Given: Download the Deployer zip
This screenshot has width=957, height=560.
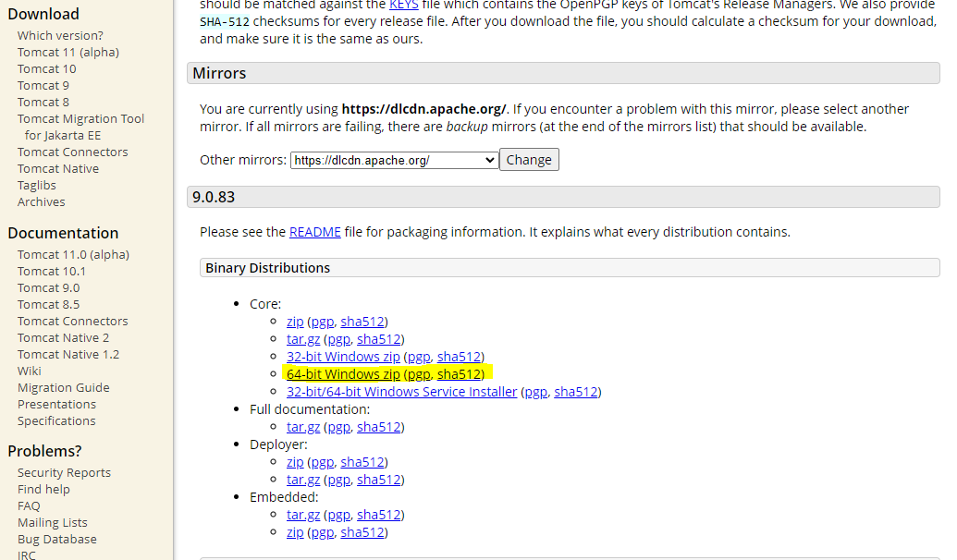Looking at the screenshot, I should [x=295, y=462].
